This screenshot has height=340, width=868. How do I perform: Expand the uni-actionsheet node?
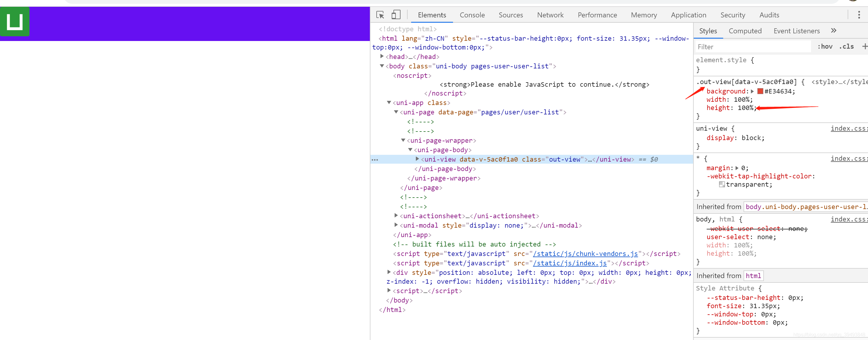396,215
